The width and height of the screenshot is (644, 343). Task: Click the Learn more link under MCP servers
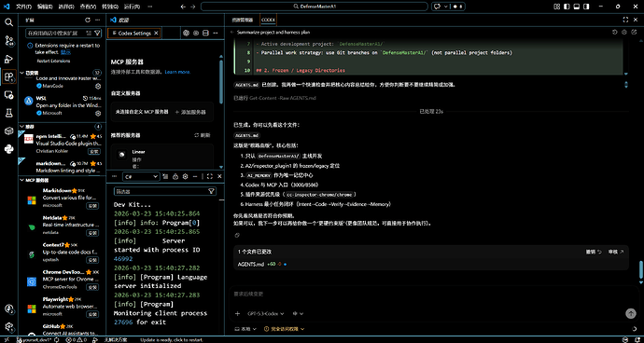click(177, 72)
